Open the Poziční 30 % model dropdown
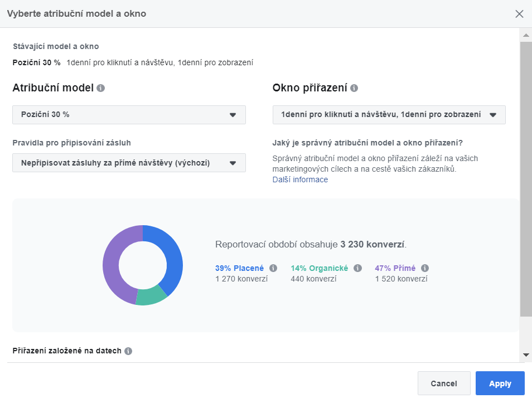Screen dimensions: 532x403 (x=129, y=115)
